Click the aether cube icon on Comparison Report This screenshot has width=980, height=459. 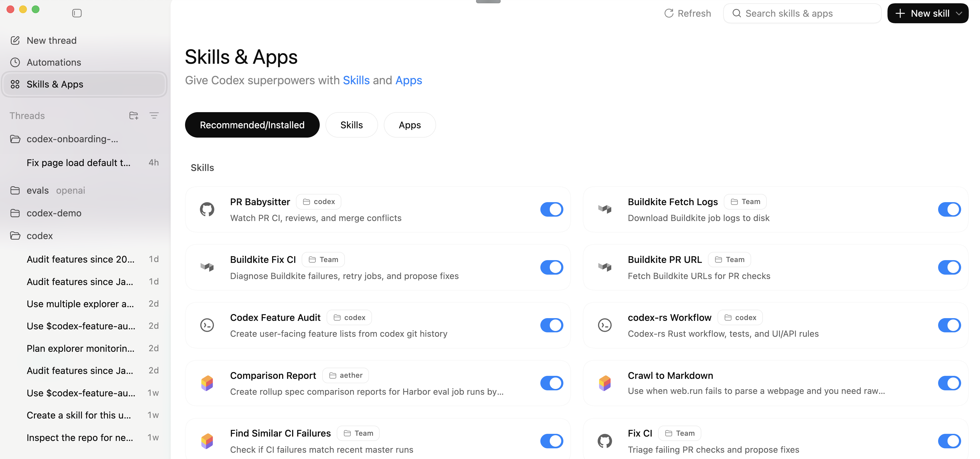coord(207,383)
